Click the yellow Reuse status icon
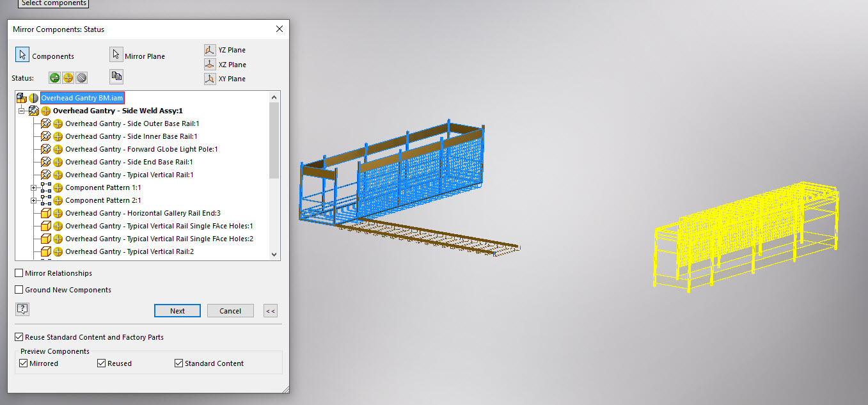The height and width of the screenshot is (405, 868). click(x=67, y=77)
